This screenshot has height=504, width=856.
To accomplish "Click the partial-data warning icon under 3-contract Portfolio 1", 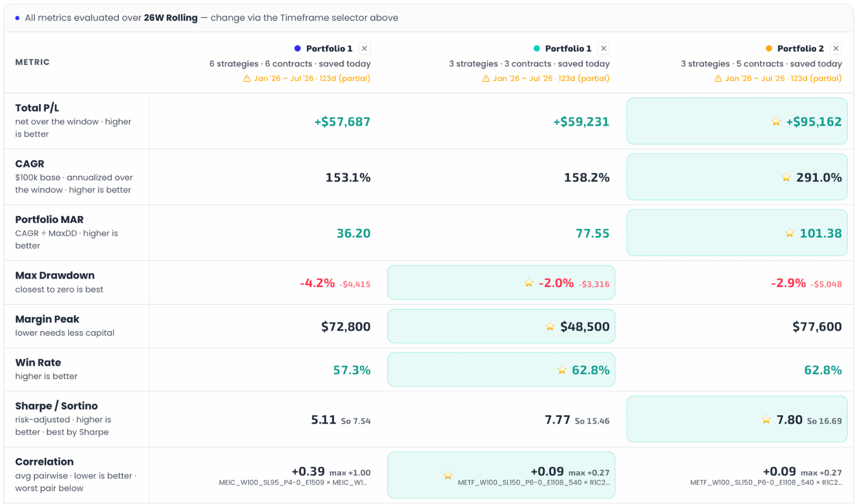I will pyautogui.click(x=486, y=78).
